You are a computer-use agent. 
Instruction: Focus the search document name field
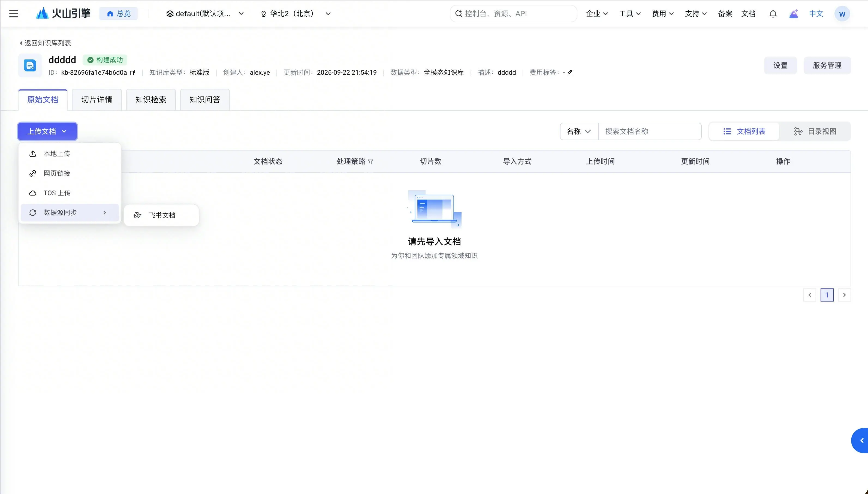pyautogui.click(x=650, y=132)
